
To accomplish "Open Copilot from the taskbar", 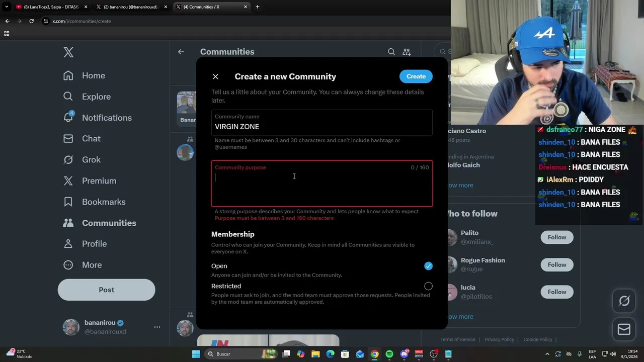I will coord(301,354).
